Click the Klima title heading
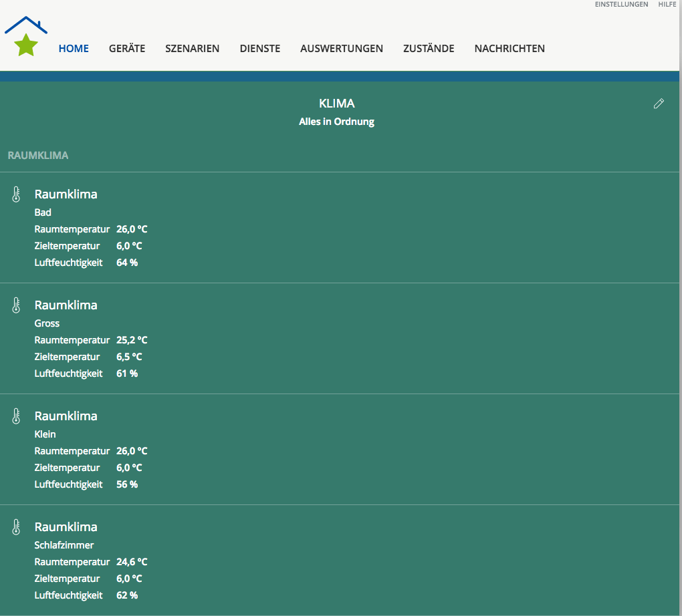 click(x=337, y=104)
